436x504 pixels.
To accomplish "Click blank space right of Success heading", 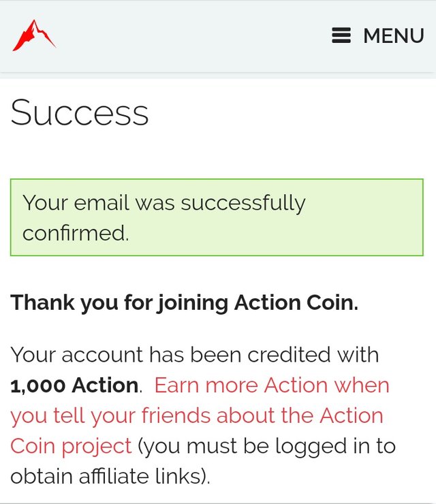I will [293, 112].
